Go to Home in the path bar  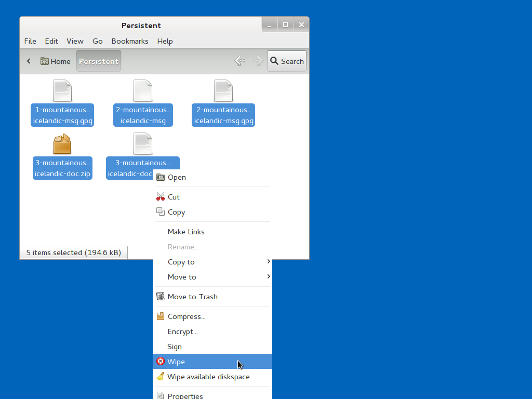pyautogui.click(x=56, y=61)
